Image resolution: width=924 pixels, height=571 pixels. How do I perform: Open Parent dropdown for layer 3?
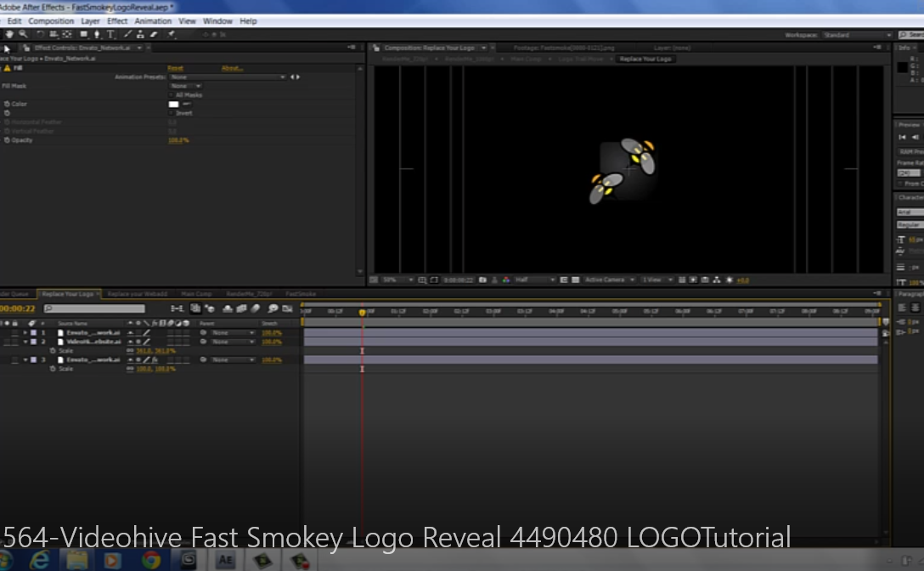[x=233, y=359]
